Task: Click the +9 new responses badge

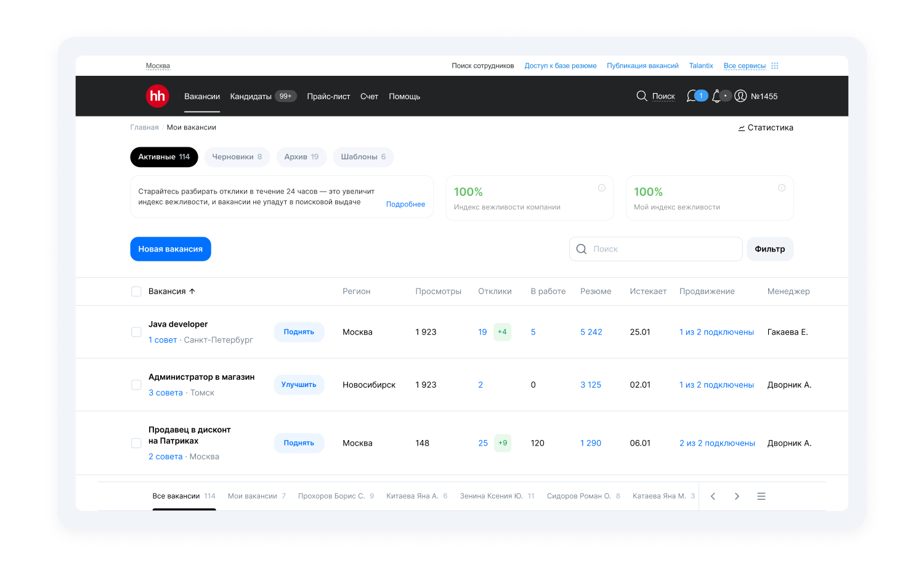Action: click(x=503, y=443)
